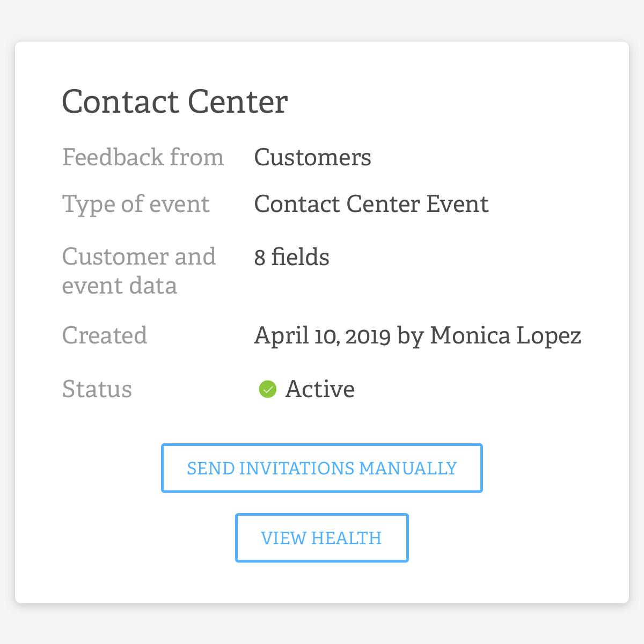This screenshot has width=644, height=644.
Task: Click the Created label
Action: click(x=105, y=335)
